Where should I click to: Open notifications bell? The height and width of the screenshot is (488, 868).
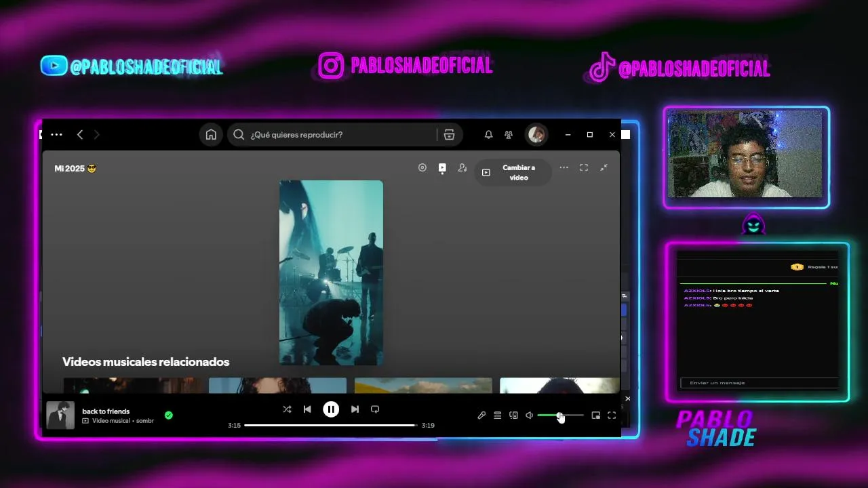pos(488,135)
